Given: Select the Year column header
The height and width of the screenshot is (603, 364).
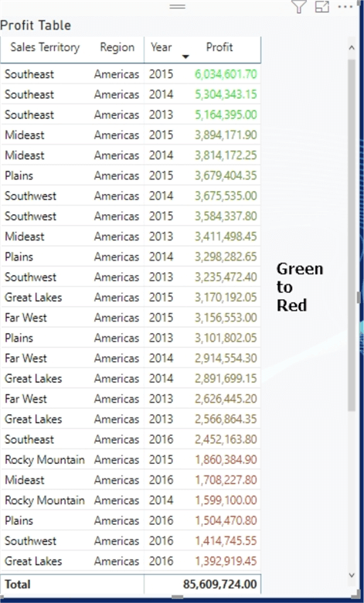Looking at the screenshot, I should coord(161,47).
